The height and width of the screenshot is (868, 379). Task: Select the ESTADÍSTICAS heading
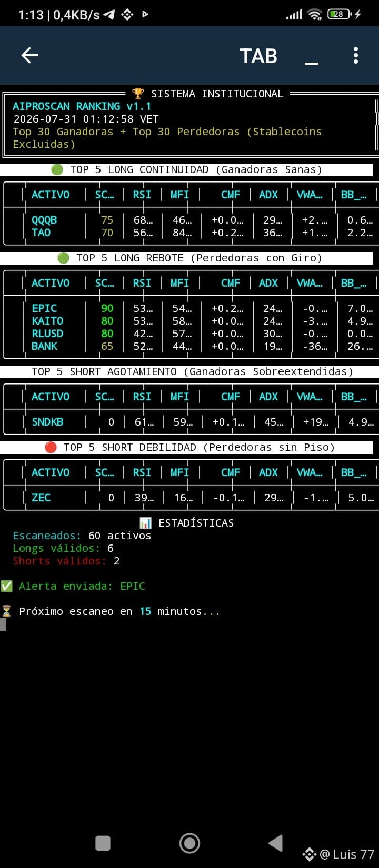(196, 523)
